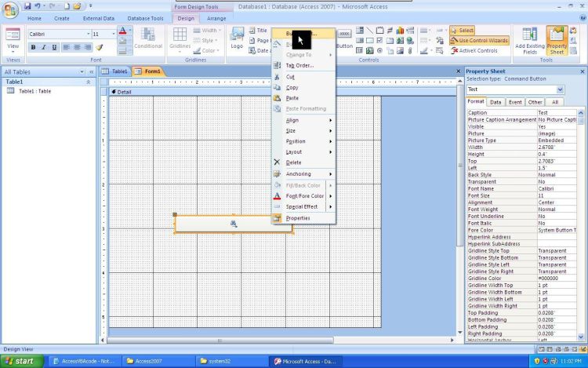Collapse the navigation pane with shutter arrows
Image resolution: width=588 pixels, height=368 pixels.
[x=92, y=72]
